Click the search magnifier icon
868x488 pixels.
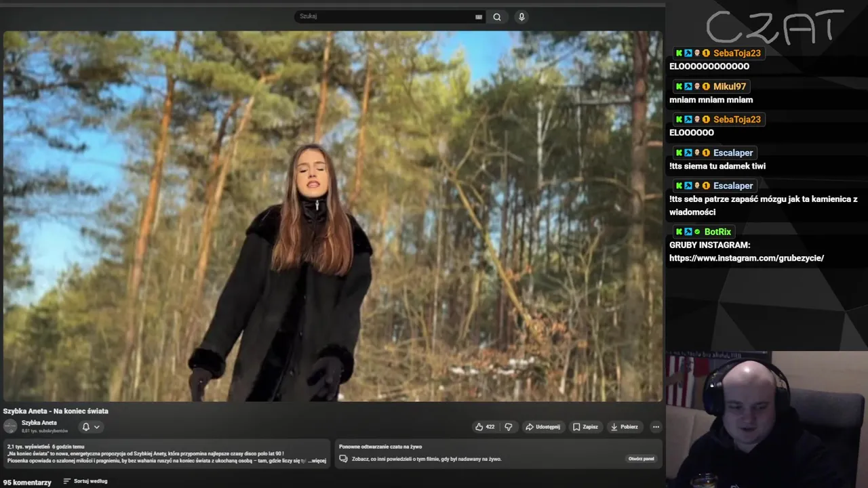click(497, 17)
